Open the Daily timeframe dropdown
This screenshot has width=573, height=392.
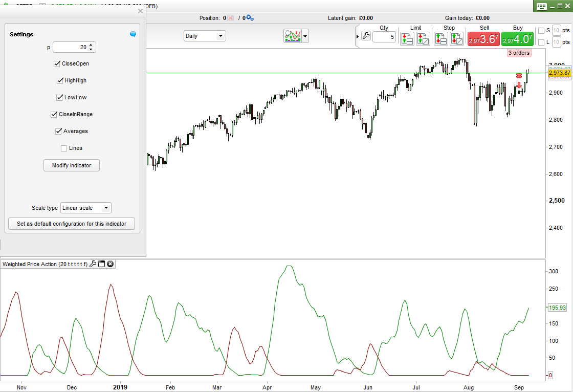pyautogui.click(x=205, y=36)
